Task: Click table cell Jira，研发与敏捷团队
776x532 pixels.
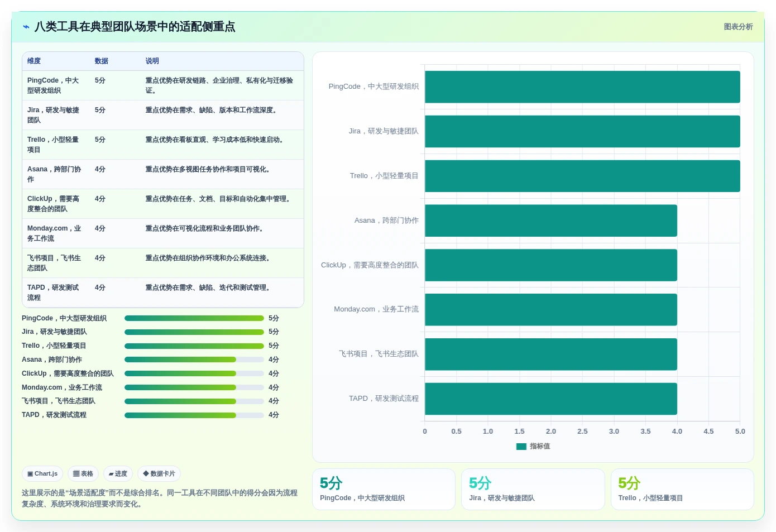Action: pos(55,115)
